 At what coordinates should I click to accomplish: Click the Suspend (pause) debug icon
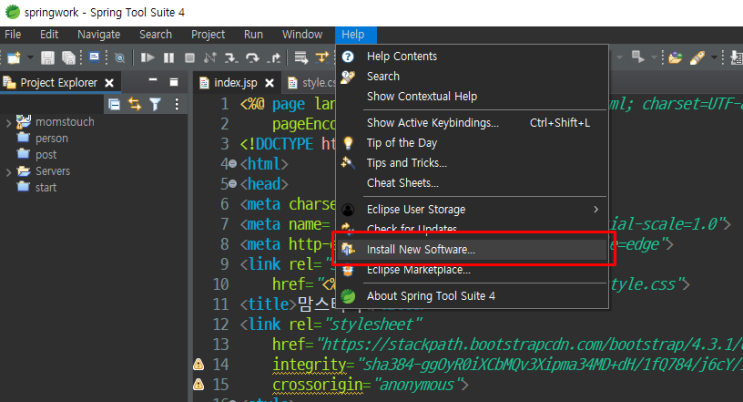tap(169, 58)
